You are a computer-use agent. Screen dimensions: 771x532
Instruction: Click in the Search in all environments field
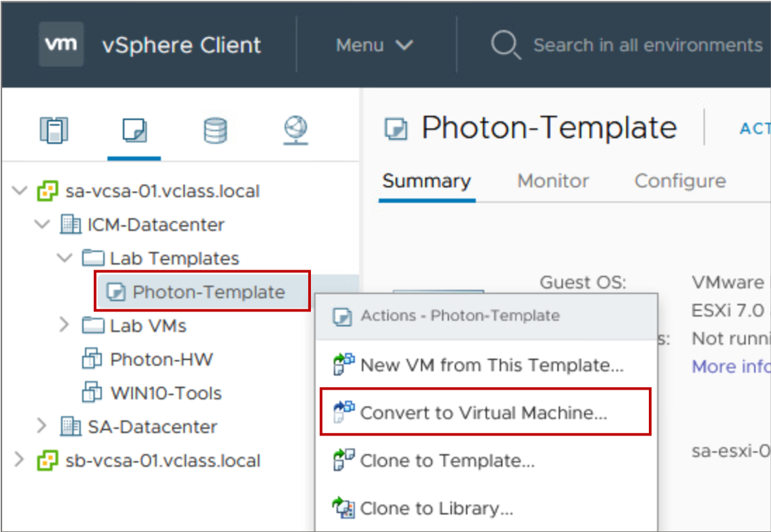[x=648, y=45]
